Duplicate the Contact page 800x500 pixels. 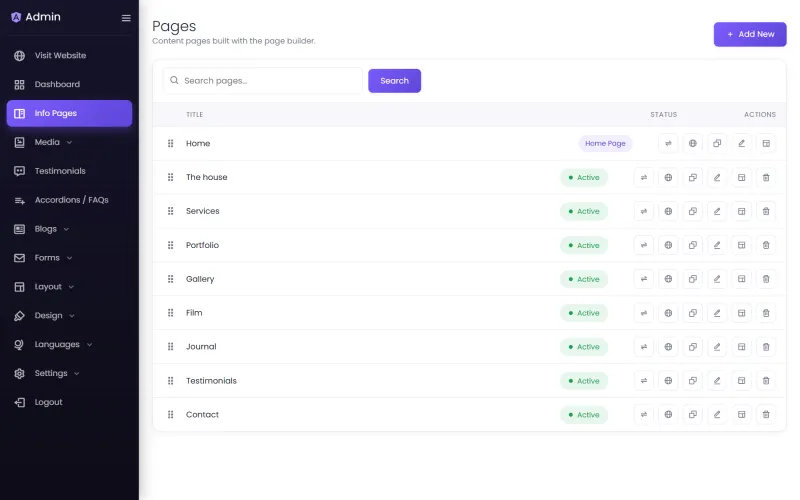point(692,415)
